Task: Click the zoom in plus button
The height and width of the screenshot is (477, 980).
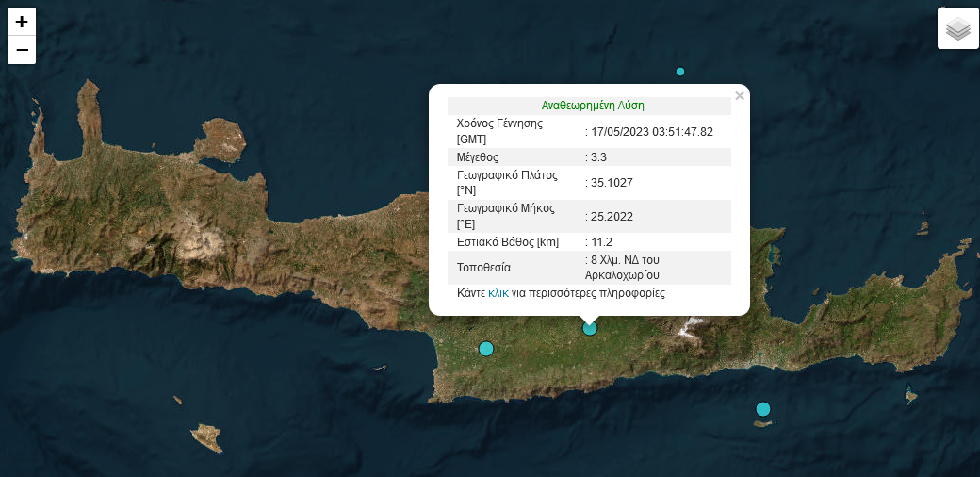Action: 22,22
